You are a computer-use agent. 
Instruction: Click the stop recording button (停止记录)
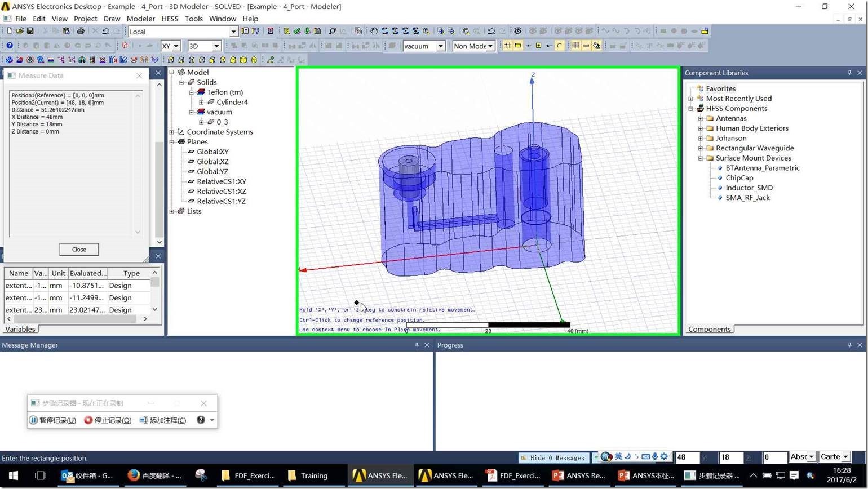click(x=108, y=420)
